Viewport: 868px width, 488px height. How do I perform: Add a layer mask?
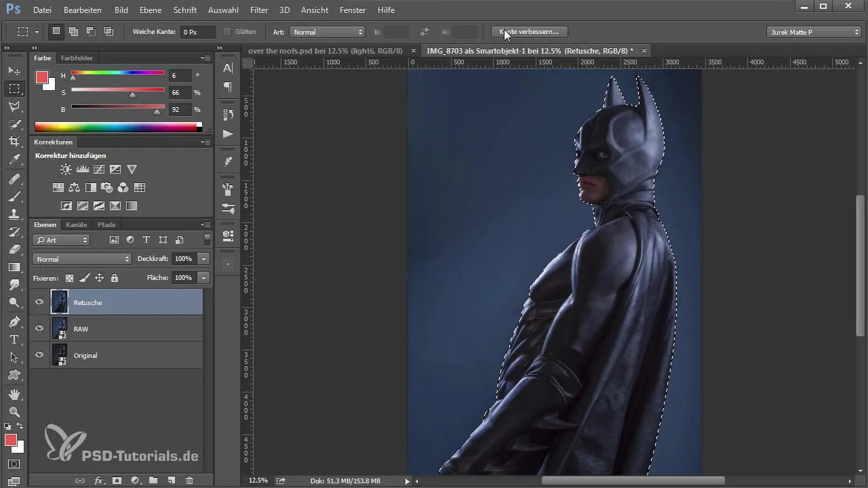117,481
